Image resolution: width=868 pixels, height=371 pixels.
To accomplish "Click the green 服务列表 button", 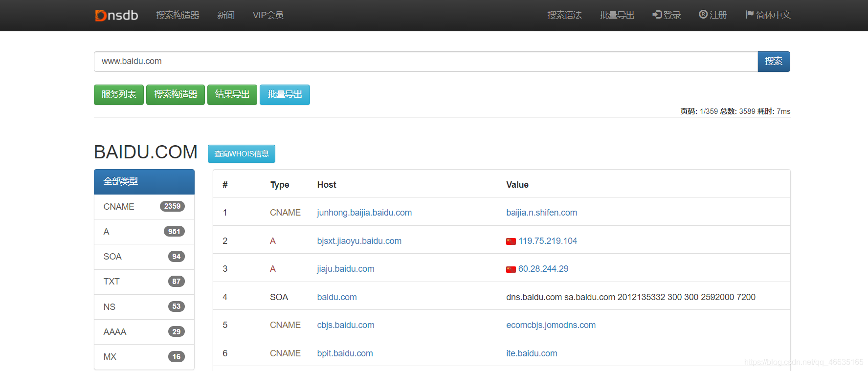I will click(x=119, y=95).
